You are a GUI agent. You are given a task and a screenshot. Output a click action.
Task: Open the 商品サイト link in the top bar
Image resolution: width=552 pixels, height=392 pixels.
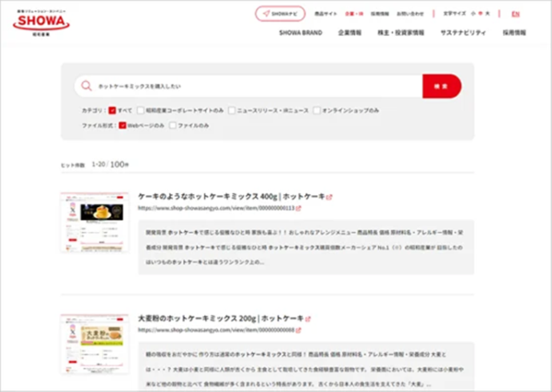click(326, 14)
